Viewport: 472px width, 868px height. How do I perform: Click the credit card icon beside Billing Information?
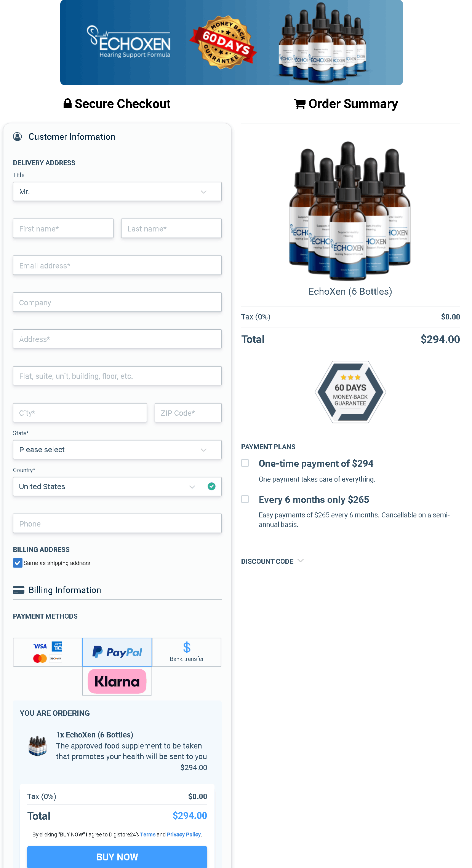[19, 590]
